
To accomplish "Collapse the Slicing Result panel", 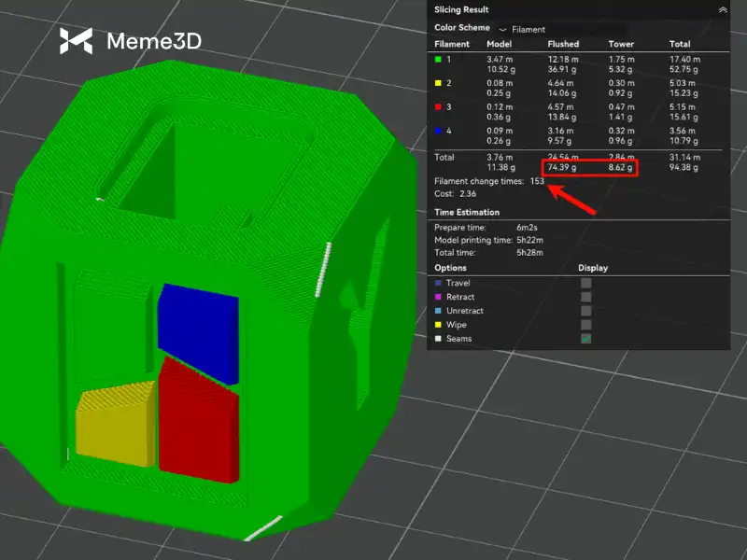I will pyautogui.click(x=722, y=9).
